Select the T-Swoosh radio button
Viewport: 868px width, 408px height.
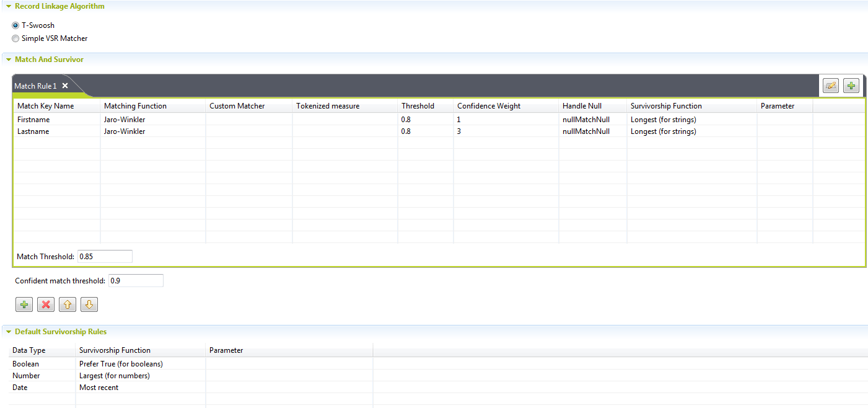pos(15,25)
